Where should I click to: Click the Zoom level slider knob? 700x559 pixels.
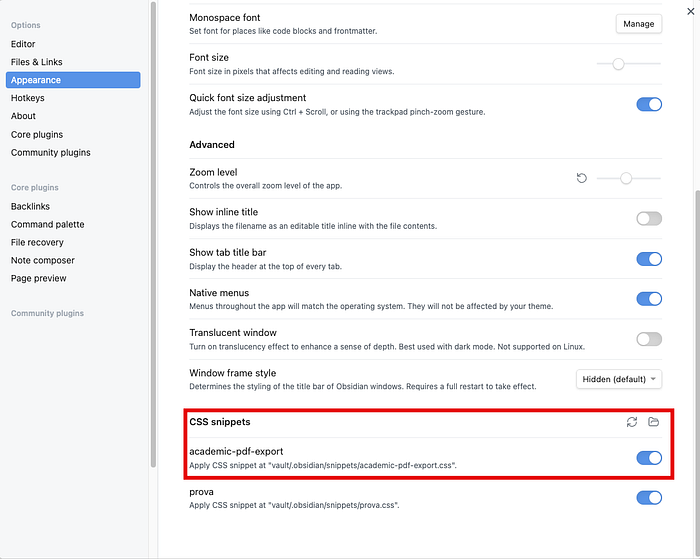(626, 179)
